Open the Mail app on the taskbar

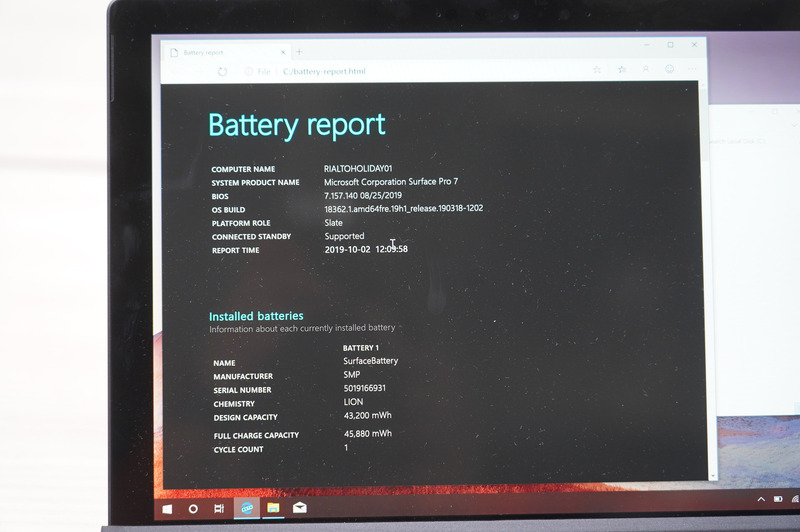click(x=299, y=507)
